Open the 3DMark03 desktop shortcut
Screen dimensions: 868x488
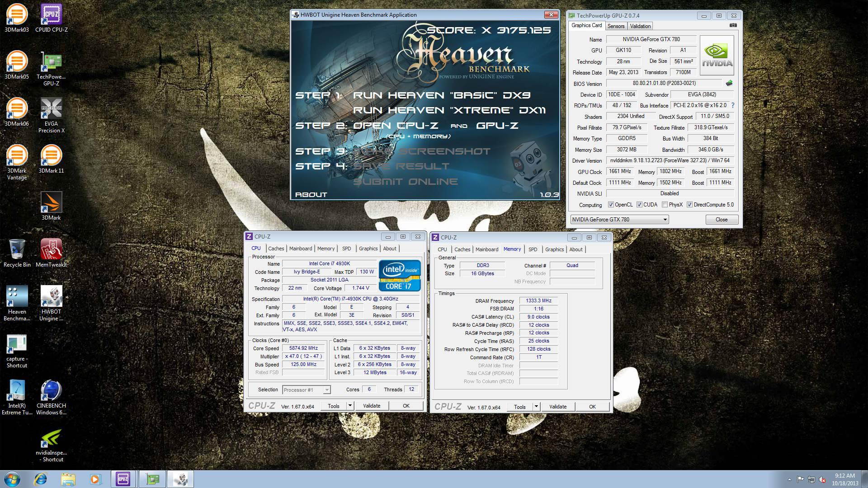click(x=17, y=18)
